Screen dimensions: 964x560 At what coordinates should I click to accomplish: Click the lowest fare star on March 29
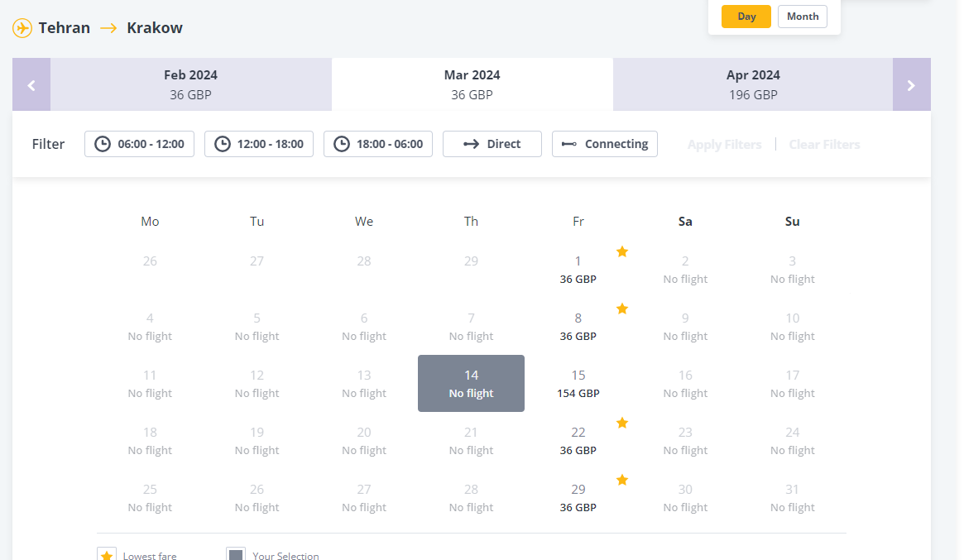622,480
